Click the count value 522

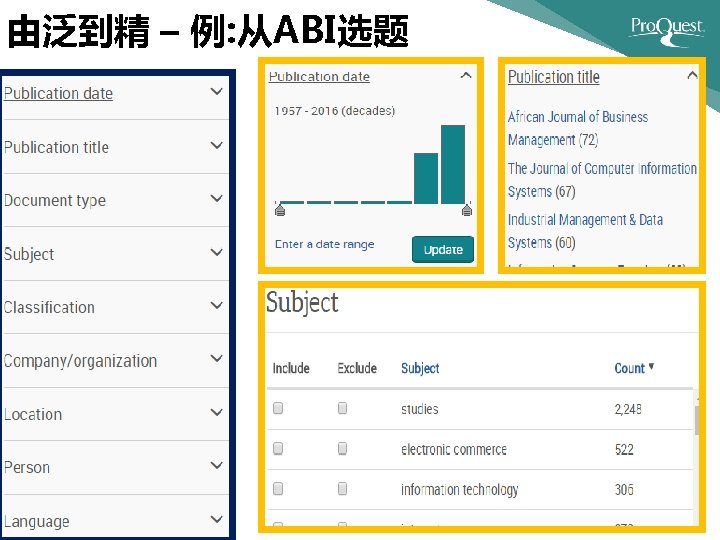coord(624,449)
